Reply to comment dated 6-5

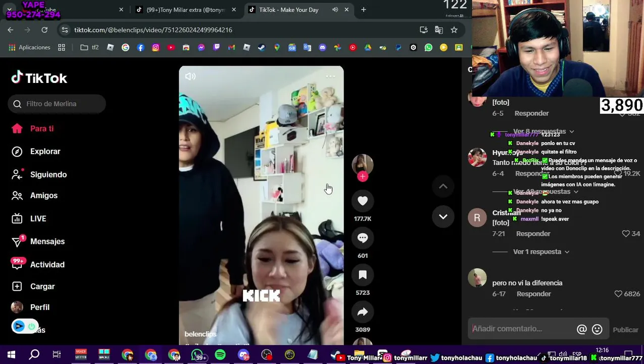coord(531,113)
